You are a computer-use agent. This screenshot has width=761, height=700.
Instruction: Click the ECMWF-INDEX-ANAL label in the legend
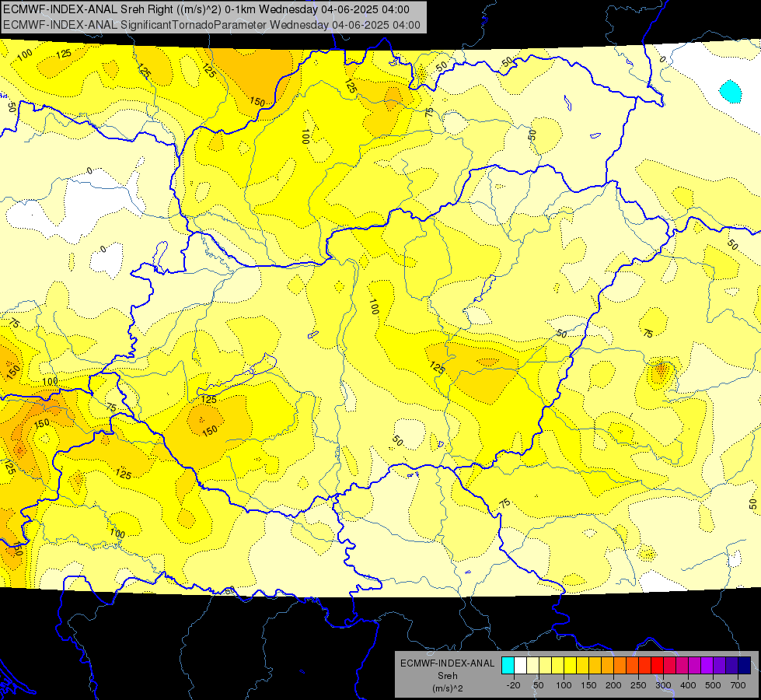448,663
